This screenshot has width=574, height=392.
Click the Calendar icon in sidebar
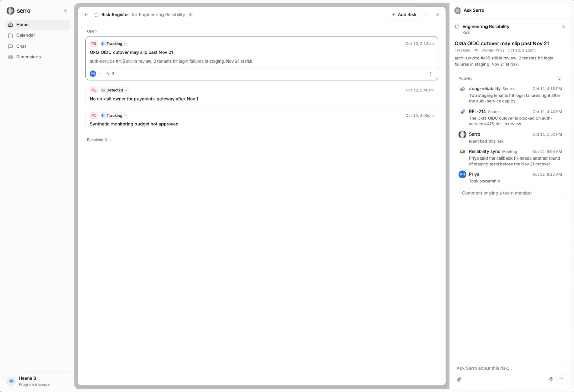pyautogui.click(x=10, y=35)
